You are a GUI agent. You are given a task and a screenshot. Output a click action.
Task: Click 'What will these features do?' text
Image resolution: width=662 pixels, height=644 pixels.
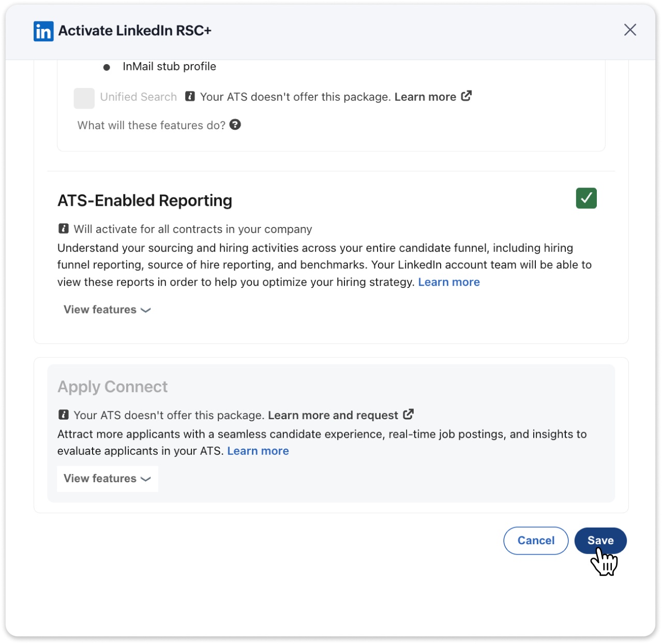[152, 126]
